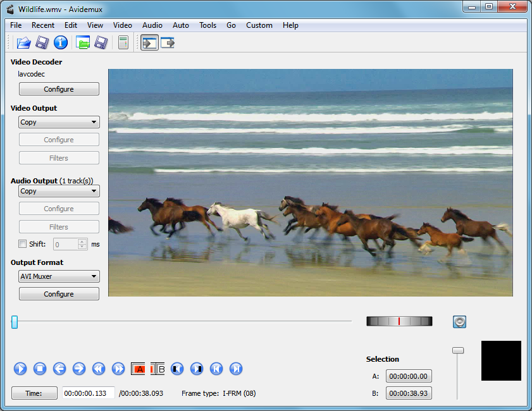Expand the AVI Muxer format dropdown

click(x=59, y=276)
